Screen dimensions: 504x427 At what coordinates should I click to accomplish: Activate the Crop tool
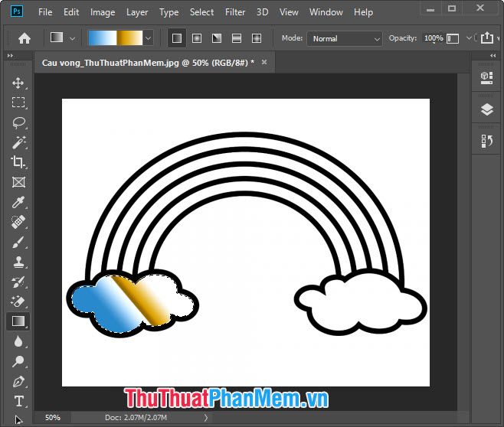pyautogui.click(x=18, y=162)
